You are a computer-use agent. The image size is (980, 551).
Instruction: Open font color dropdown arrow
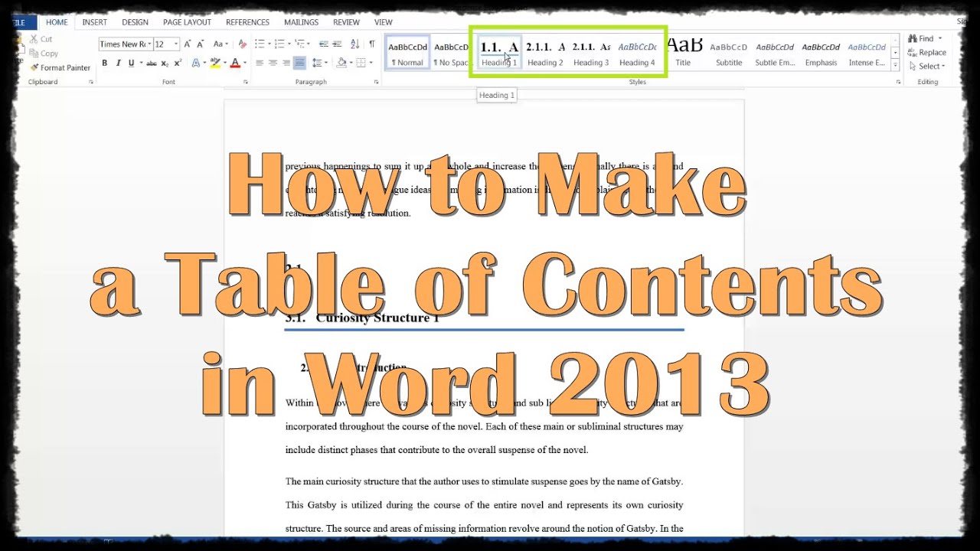pyautogui.click(x=244, y=64)
